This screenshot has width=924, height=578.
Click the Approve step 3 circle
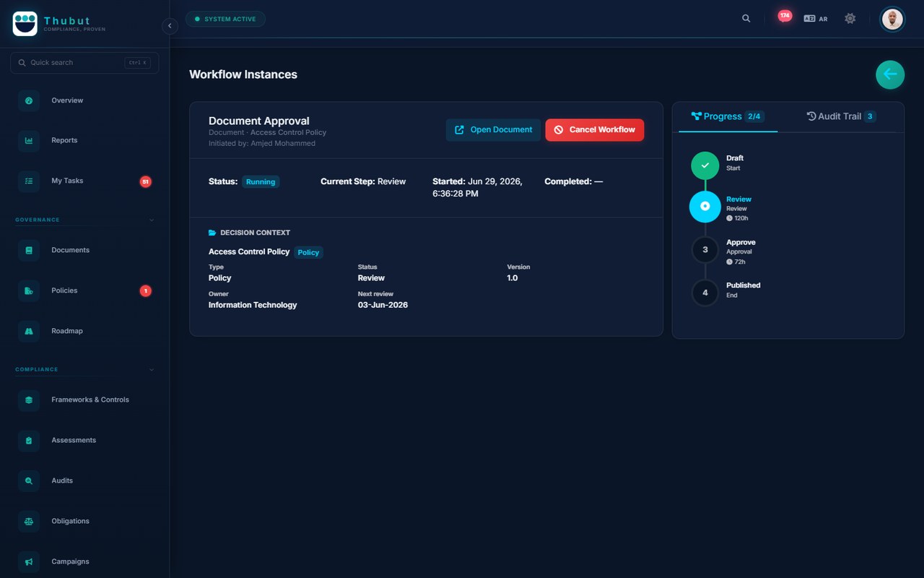pyautogui.click(x=705, y=250)
